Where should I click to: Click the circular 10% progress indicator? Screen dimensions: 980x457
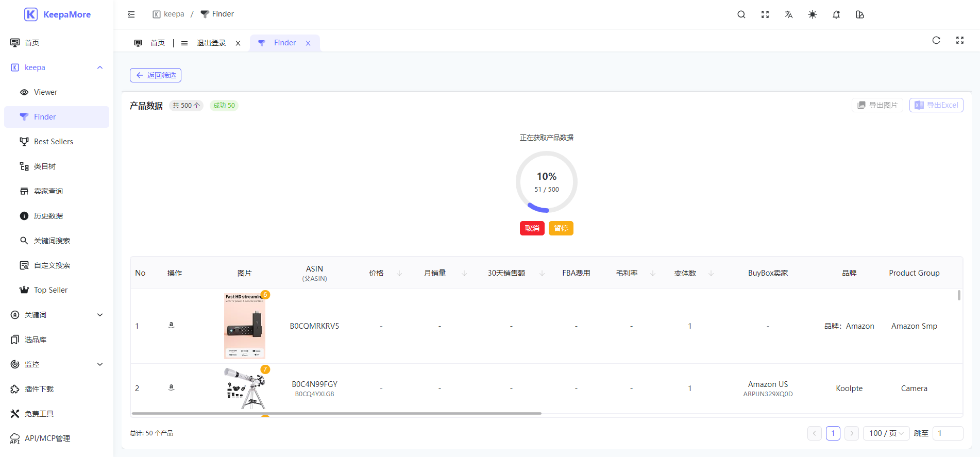(x=547, y=182)
